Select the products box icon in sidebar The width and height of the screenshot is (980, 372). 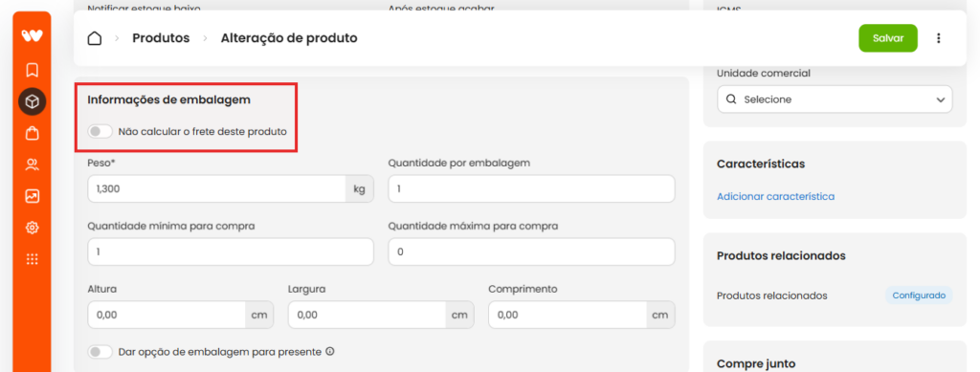tap(32, 101)
